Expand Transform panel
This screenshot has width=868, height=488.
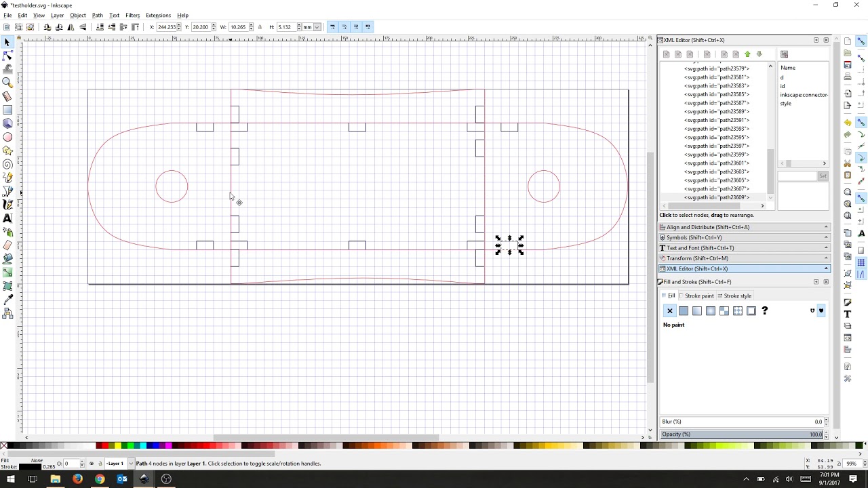click(745, 258)
